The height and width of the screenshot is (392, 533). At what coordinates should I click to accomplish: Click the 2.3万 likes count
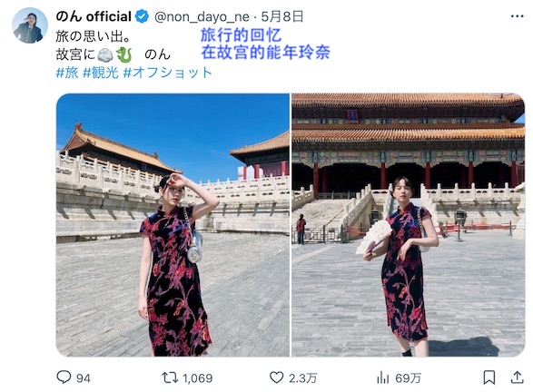point(303,378)
